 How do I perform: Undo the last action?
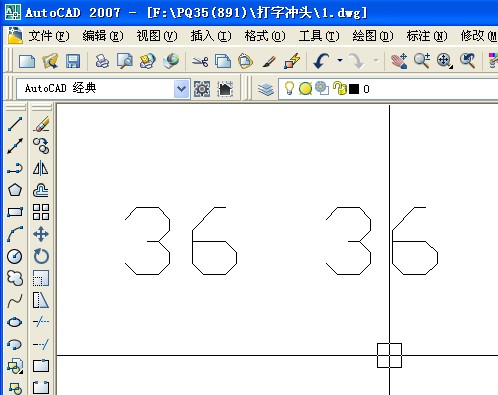coord(321,61)
